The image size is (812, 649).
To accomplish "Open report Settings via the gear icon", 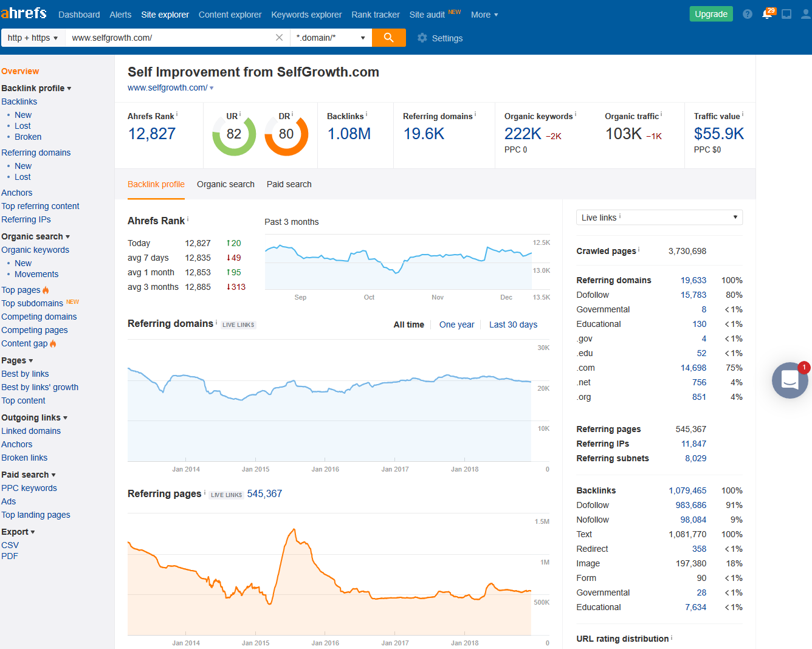I will click(x=422, y=38).
